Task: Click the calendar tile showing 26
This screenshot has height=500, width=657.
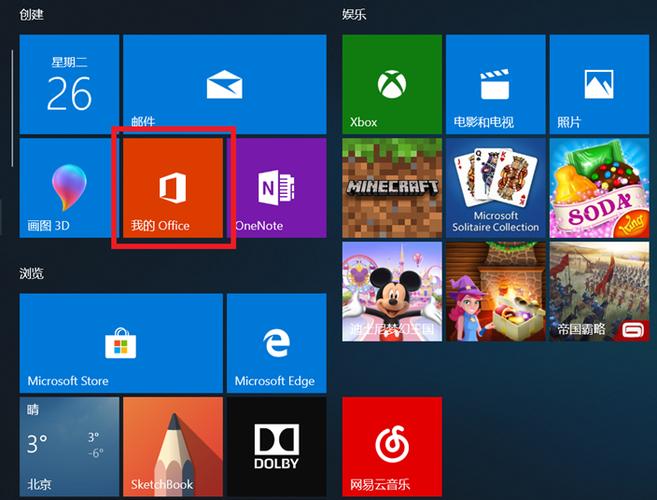Action: pos(68,84)
